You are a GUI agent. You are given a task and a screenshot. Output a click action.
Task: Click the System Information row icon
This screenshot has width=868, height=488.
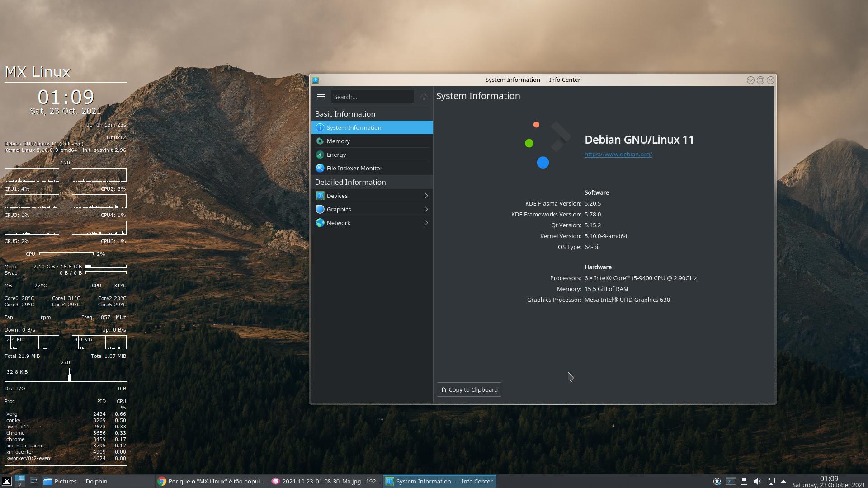(320, 127)
